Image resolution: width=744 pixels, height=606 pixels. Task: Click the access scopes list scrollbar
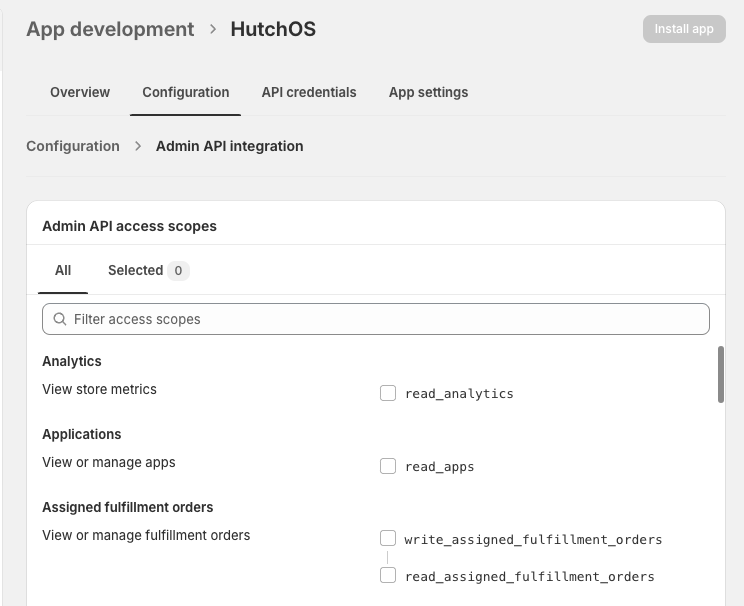tap(720, 375)
